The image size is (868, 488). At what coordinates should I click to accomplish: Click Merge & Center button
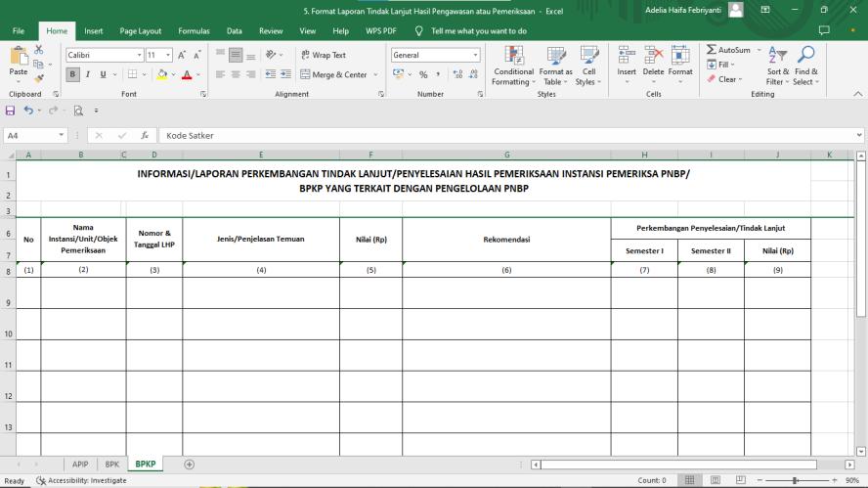point(333,74)
